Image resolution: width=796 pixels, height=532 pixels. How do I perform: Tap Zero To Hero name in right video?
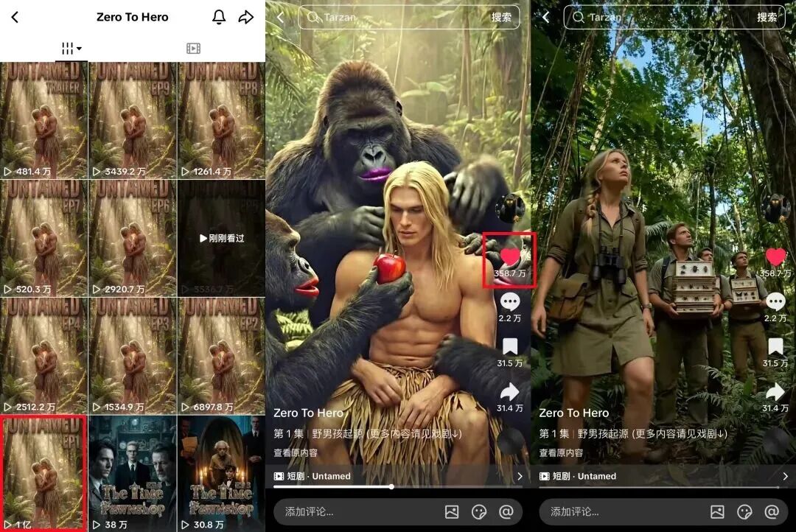[x=574, y=413]
